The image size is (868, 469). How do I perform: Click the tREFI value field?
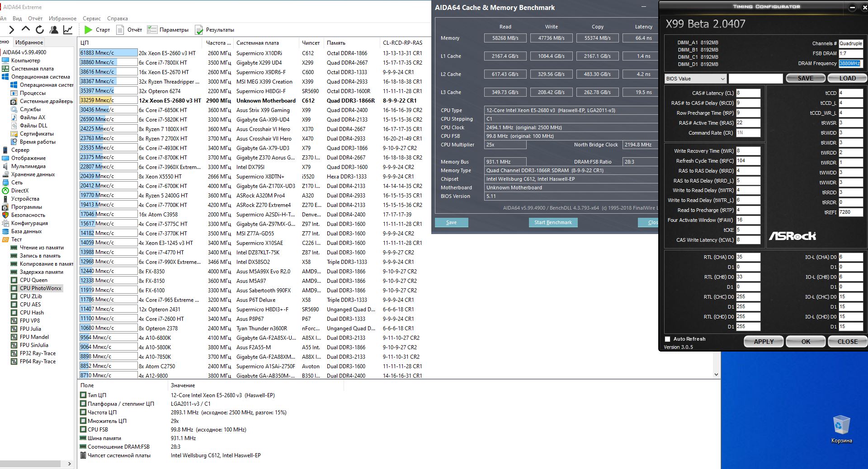(x=851, y=212)
